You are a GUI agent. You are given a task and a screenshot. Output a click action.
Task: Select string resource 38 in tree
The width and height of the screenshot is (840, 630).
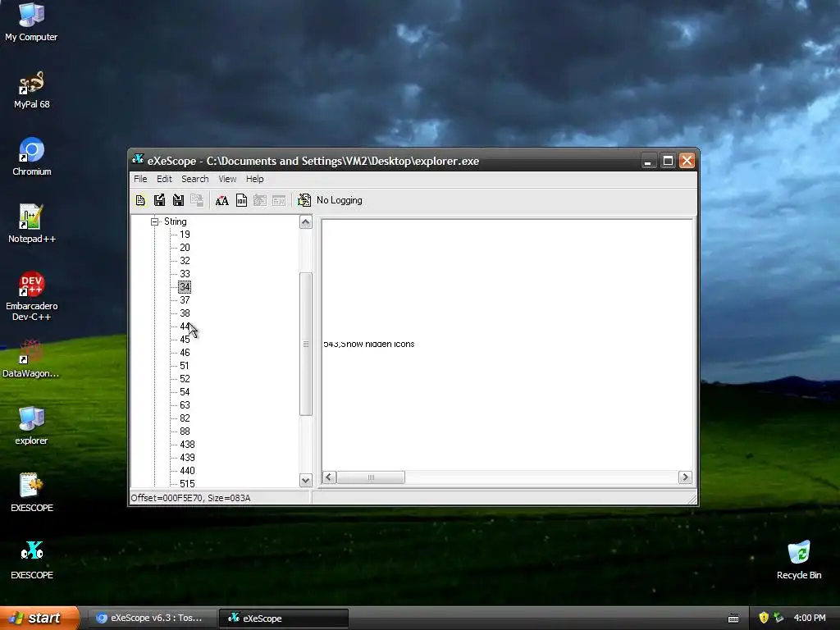coord(185,313)
